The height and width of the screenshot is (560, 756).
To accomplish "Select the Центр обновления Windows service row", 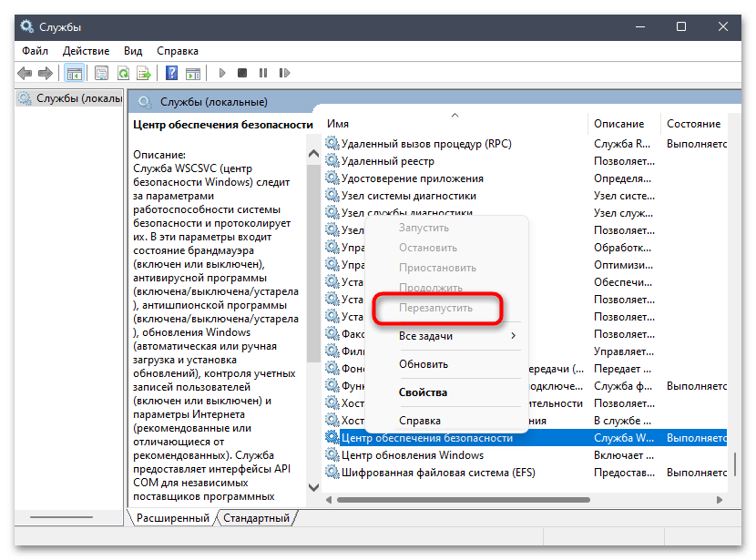I will click(x=412, y=455).
